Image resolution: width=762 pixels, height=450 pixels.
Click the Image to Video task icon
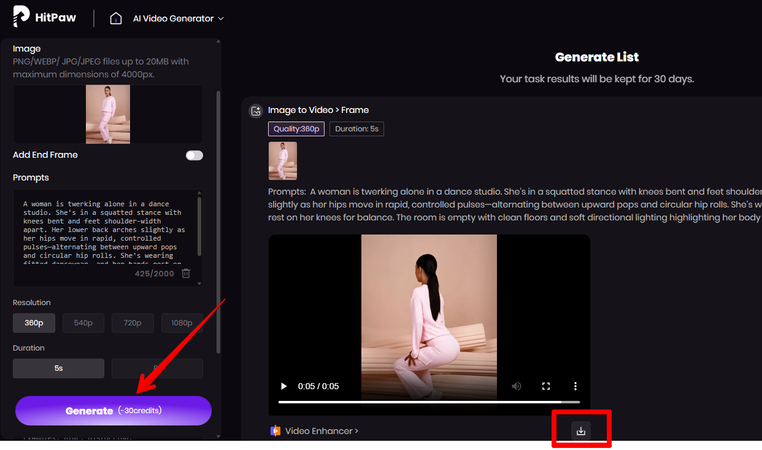click(256, 111)
